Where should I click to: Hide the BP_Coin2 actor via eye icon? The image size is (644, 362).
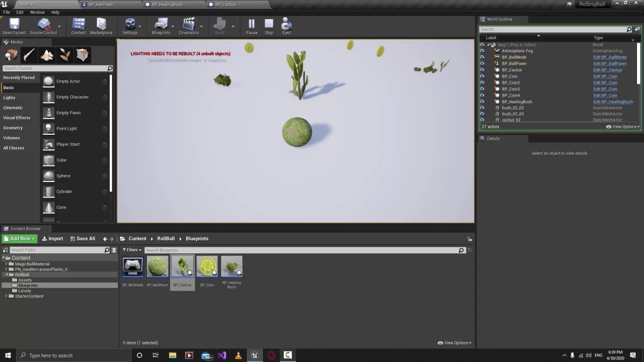(482, 82)
